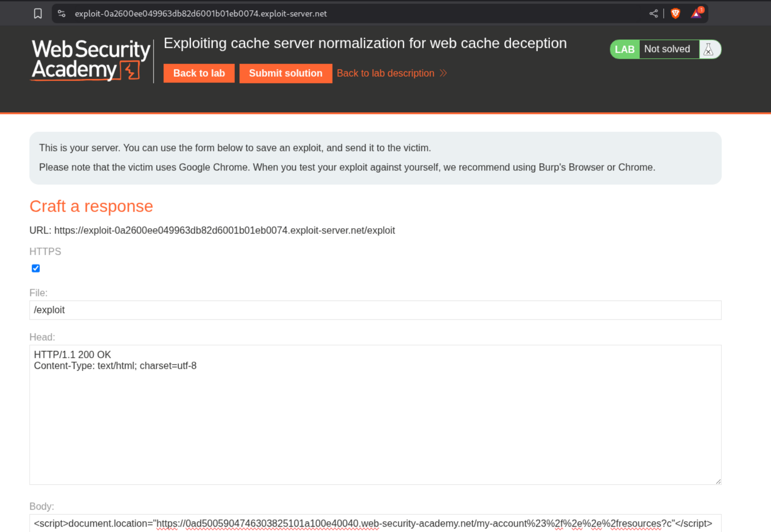This screenshot has width=771, height=532.
Task: Click the Brave Rewards triangle icon
Action: 696,14
